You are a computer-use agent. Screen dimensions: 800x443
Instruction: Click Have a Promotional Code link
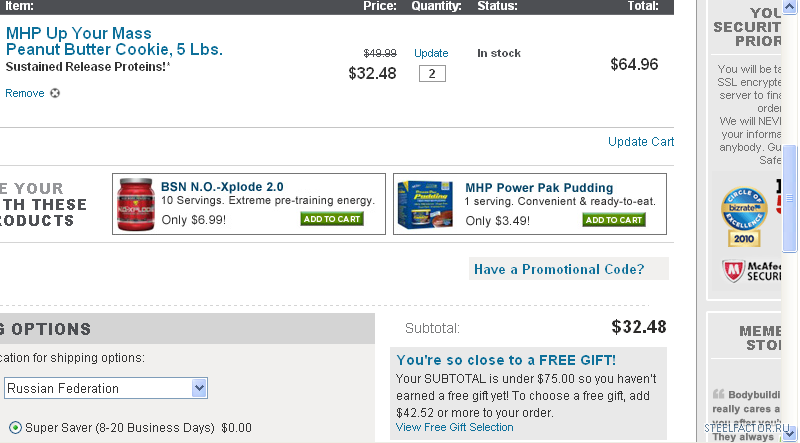click(x=559, y=269)
